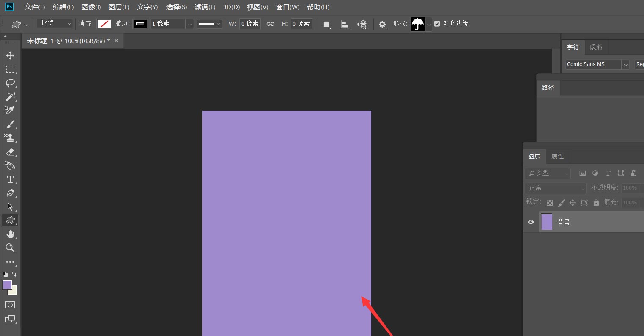This screenshot has width=644, height=336.
Task: Select the Zoom tool
Action: (10, 248)
